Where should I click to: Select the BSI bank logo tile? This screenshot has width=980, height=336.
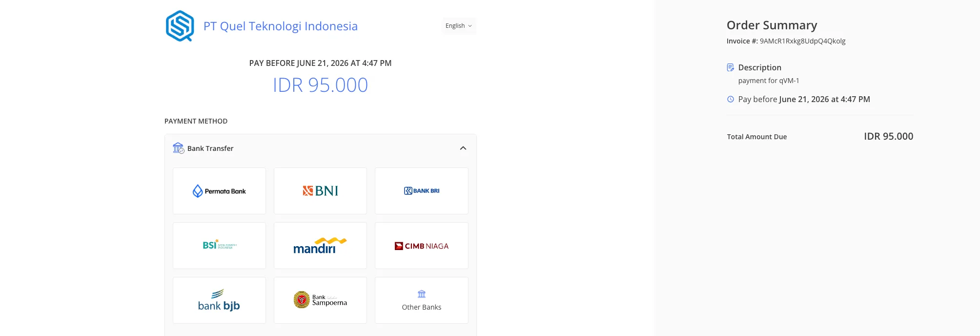pos(219,246)
